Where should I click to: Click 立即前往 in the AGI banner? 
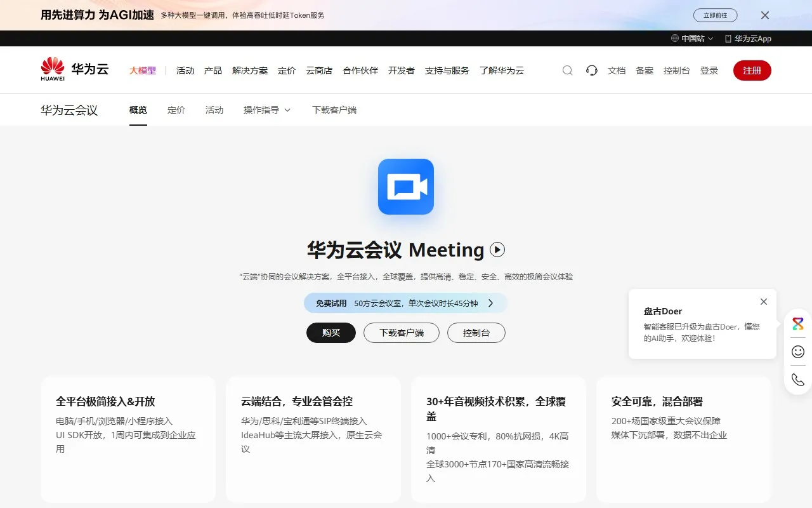coord(715,15)
